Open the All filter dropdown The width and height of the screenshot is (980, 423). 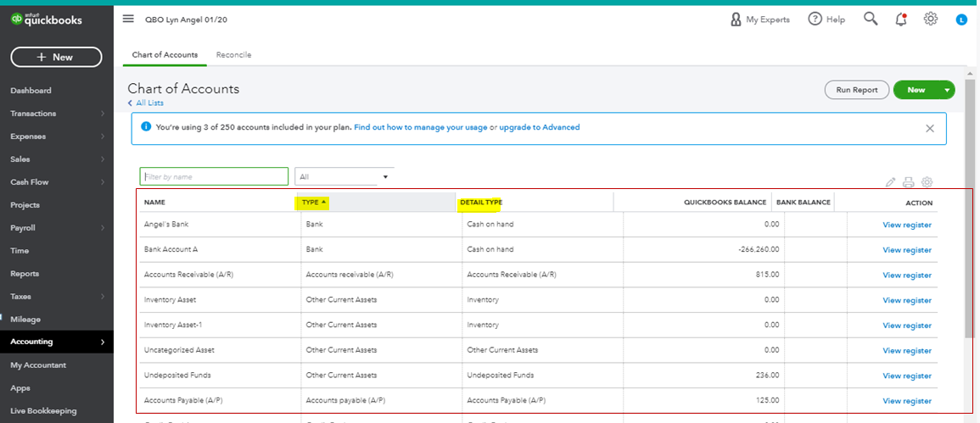pyautogui.click(x=344, y=177)
